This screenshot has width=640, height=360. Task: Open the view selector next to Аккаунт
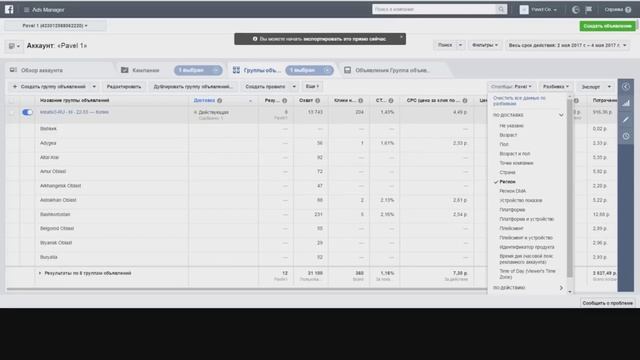[14, 46]
